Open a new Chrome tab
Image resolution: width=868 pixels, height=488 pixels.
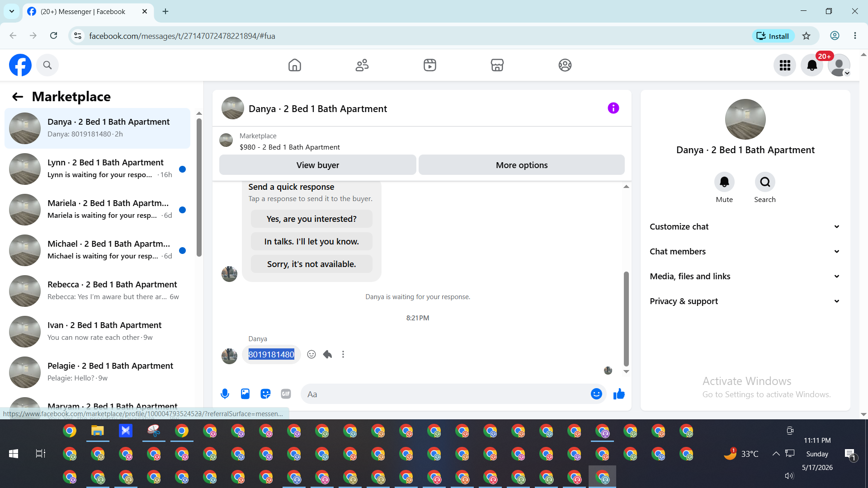coord(165,11)
